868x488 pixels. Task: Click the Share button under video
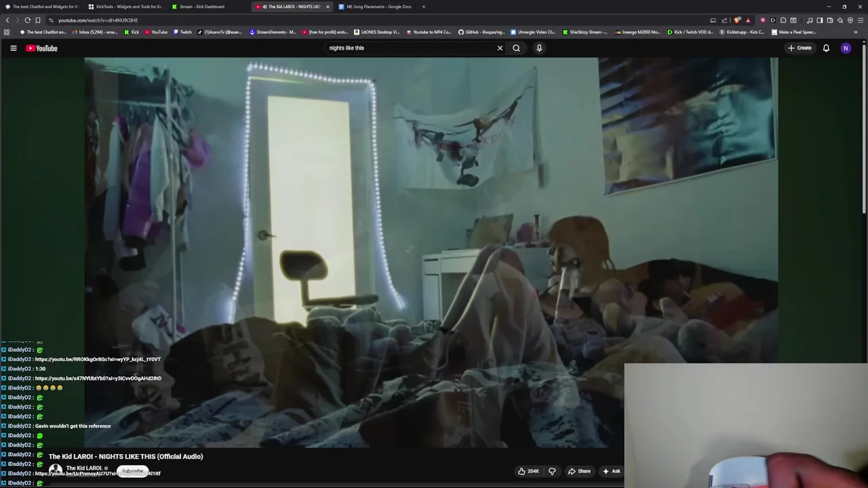[579, 471]
